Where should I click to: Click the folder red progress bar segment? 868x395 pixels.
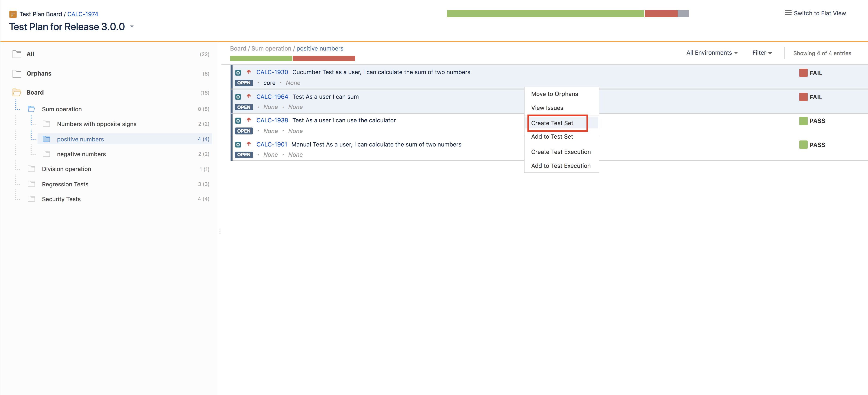[324, 58]
